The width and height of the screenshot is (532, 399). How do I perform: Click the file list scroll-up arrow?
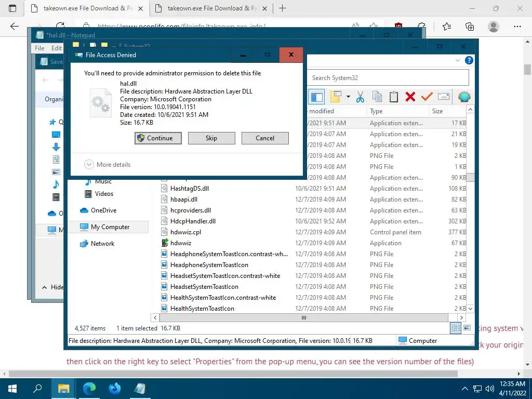point(470,110)
